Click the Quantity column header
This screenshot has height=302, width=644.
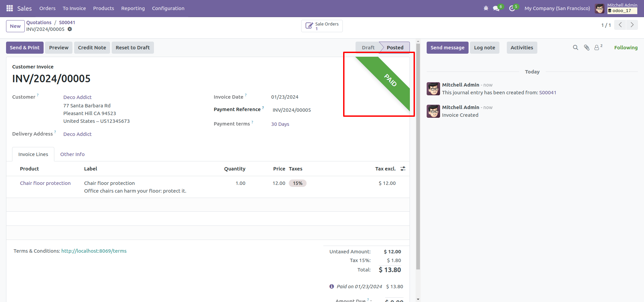click(x=235, y=169)
